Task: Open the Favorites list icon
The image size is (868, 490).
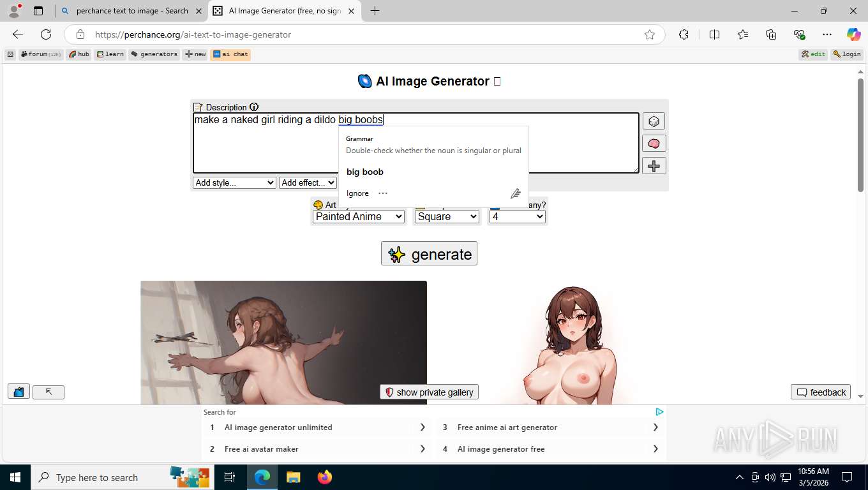Action: click(x=743, y=34)
